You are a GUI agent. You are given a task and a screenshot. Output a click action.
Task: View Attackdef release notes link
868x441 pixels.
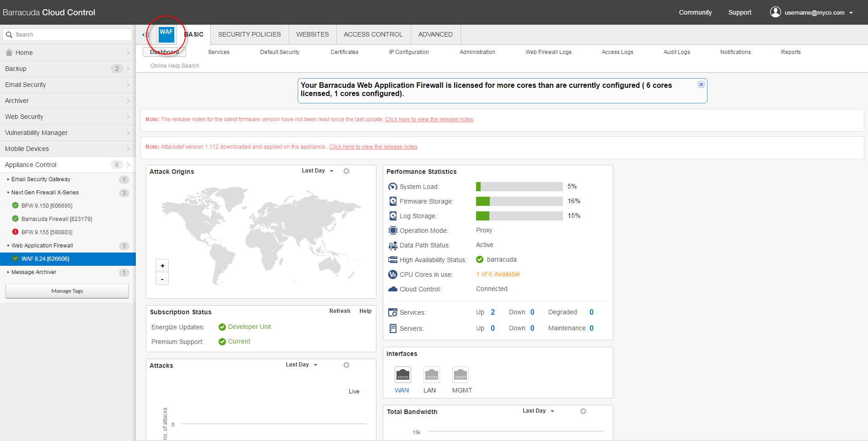click(x=373, y=147)
